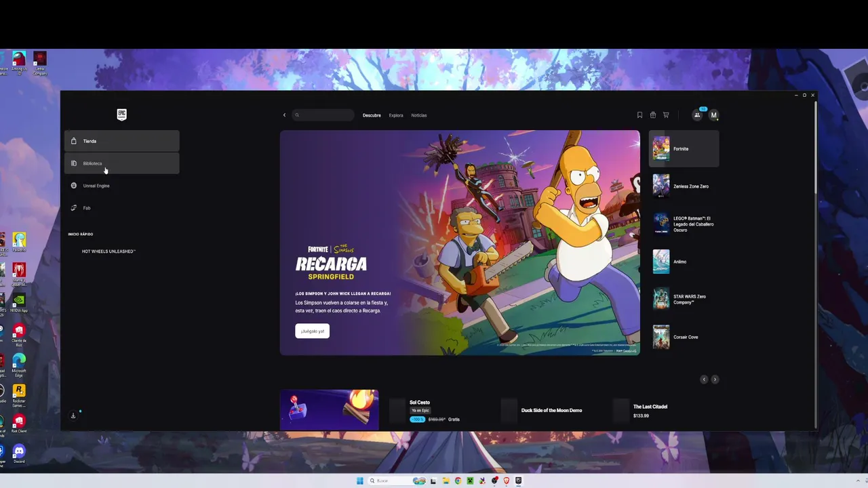
Task: Switch to the Noticias tab
Action: click(x=419, y=115)
